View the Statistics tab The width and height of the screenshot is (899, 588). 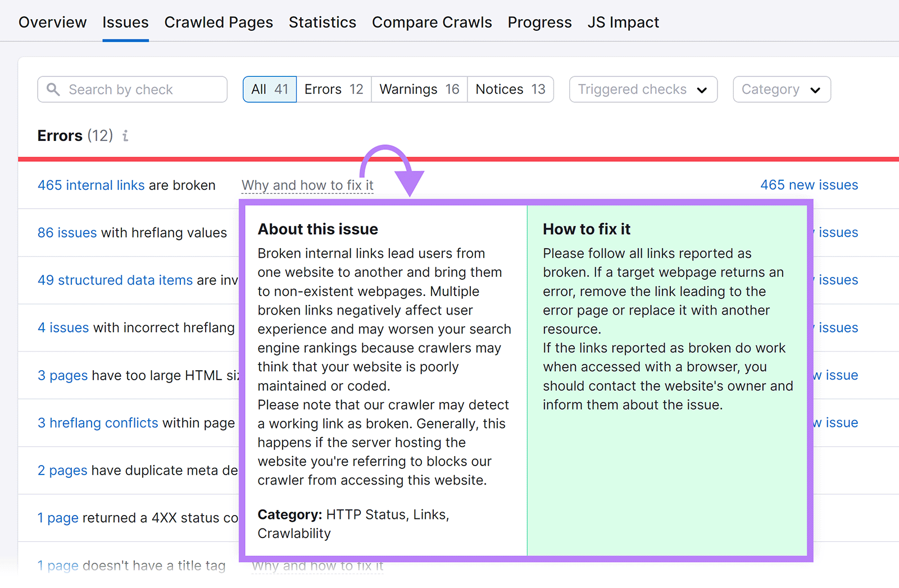[x=322, y=22]
